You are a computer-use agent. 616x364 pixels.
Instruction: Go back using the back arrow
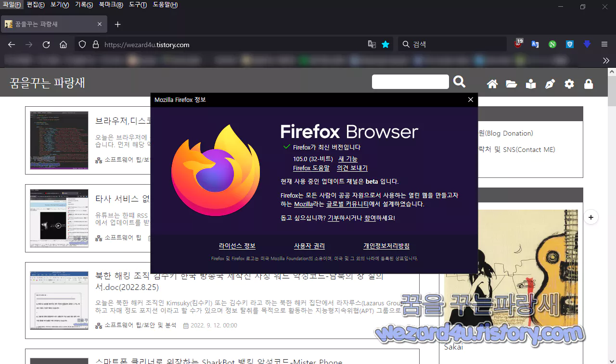click(x=12, y=44)
